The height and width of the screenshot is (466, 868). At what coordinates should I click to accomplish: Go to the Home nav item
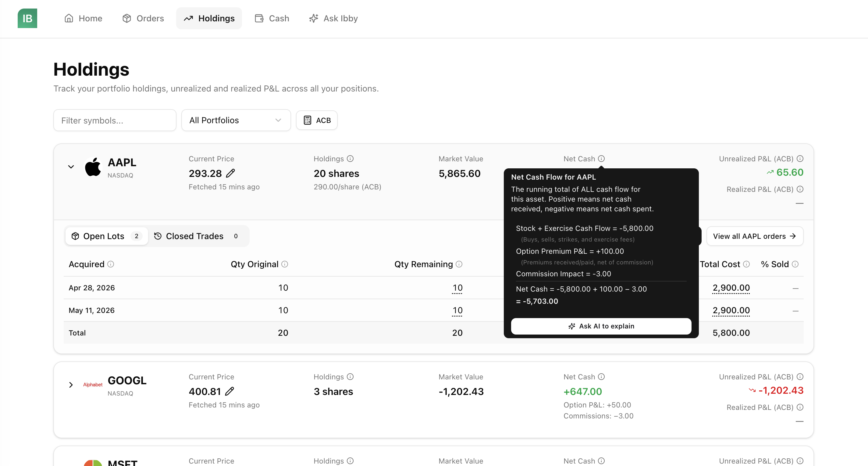click(x=83, y=18)
